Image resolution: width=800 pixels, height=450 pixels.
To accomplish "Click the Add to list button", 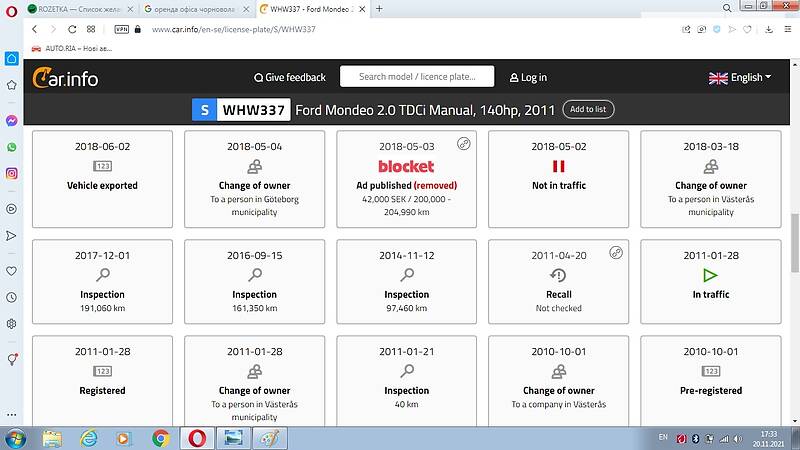I will tap(588, 109).
